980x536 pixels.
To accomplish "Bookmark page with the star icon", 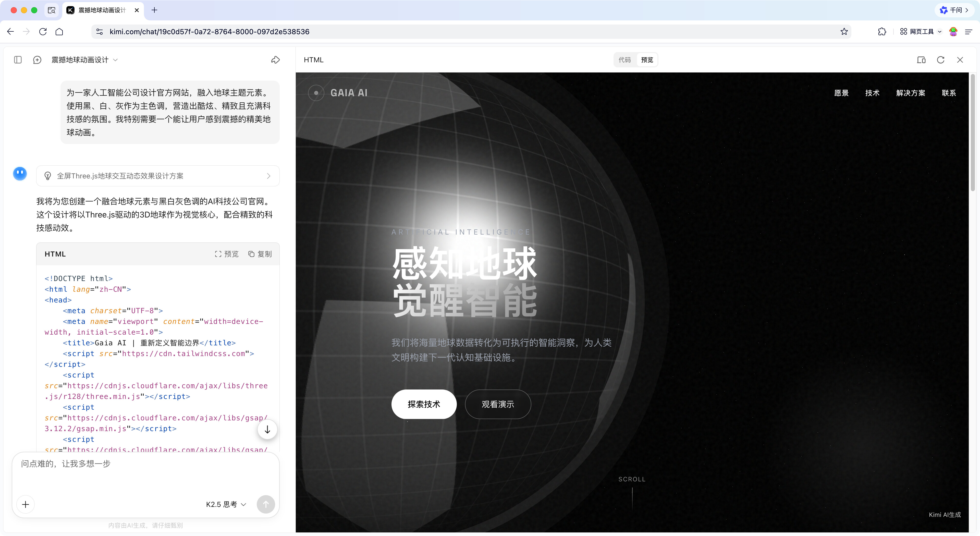I will click(x=844, y=32).
